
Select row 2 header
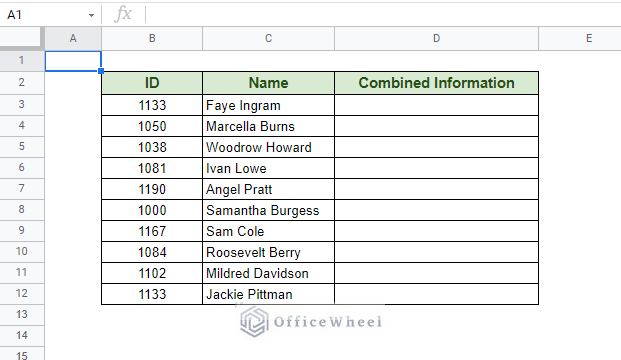pos(22,83)
